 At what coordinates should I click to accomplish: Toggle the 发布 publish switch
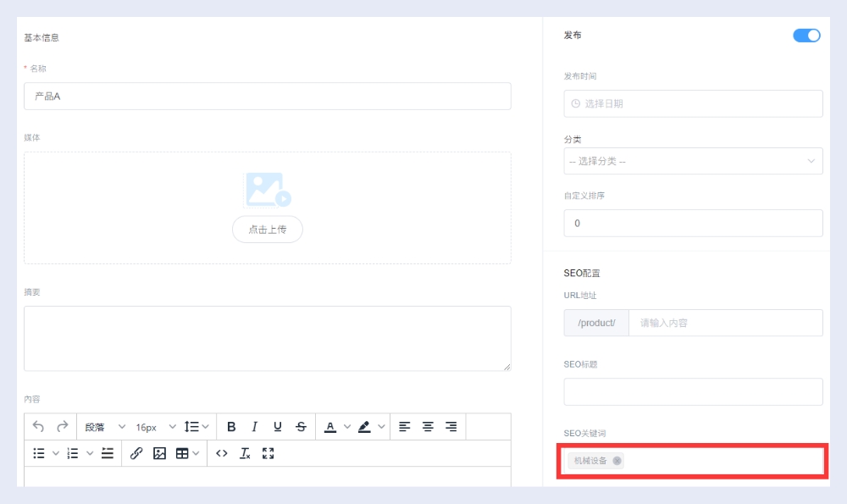tap(806, 36)
